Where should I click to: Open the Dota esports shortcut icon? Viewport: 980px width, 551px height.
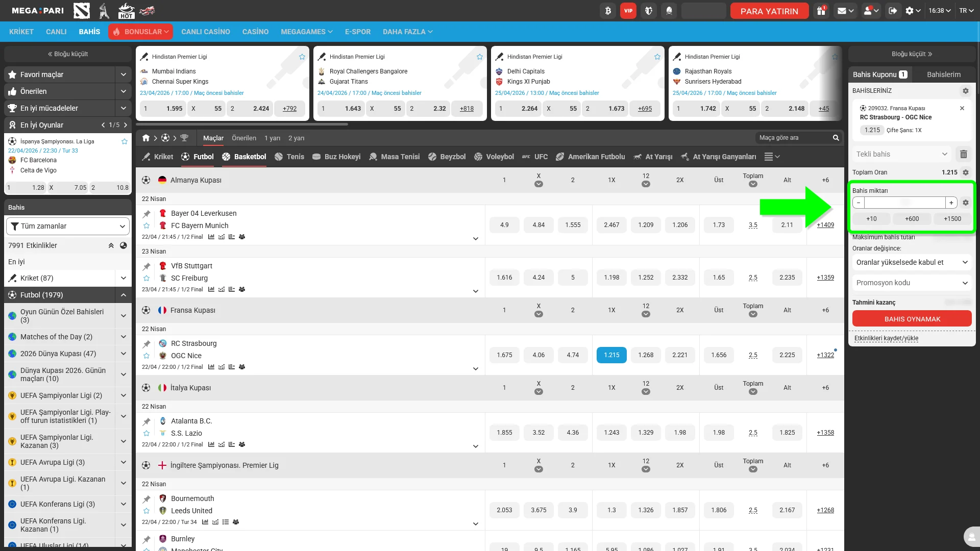pyautogui.click(x=82, y=11)
